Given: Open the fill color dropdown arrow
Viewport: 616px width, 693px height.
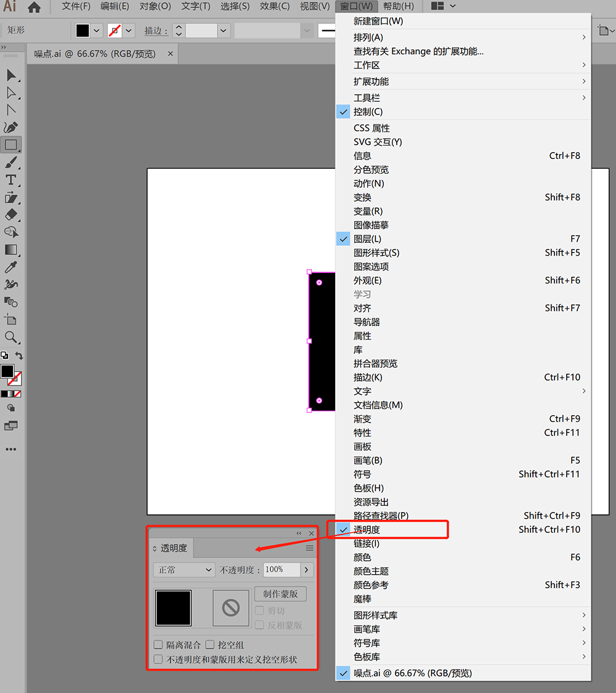Looking at the screenshot, I should click(97, 31).
